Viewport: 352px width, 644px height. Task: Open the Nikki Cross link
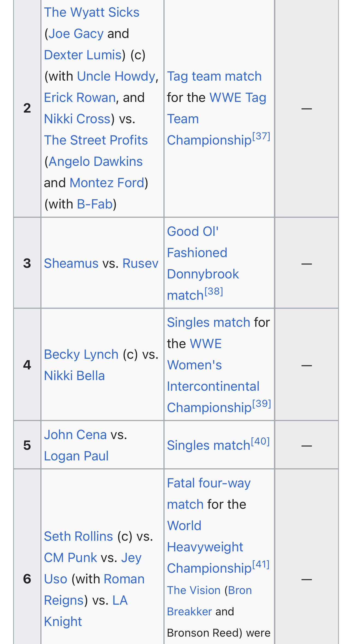pos(77,119)
